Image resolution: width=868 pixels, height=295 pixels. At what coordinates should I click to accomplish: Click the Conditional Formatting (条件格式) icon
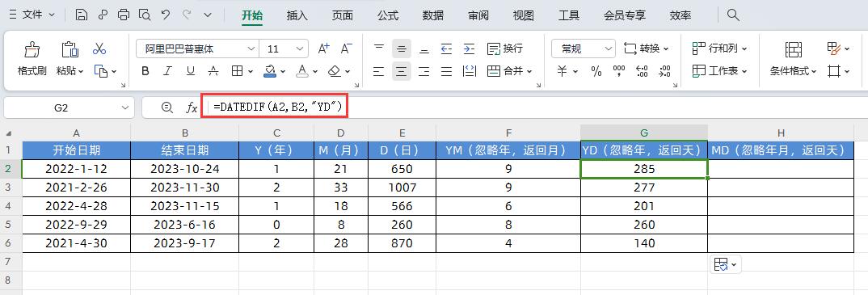click(794, 50)
